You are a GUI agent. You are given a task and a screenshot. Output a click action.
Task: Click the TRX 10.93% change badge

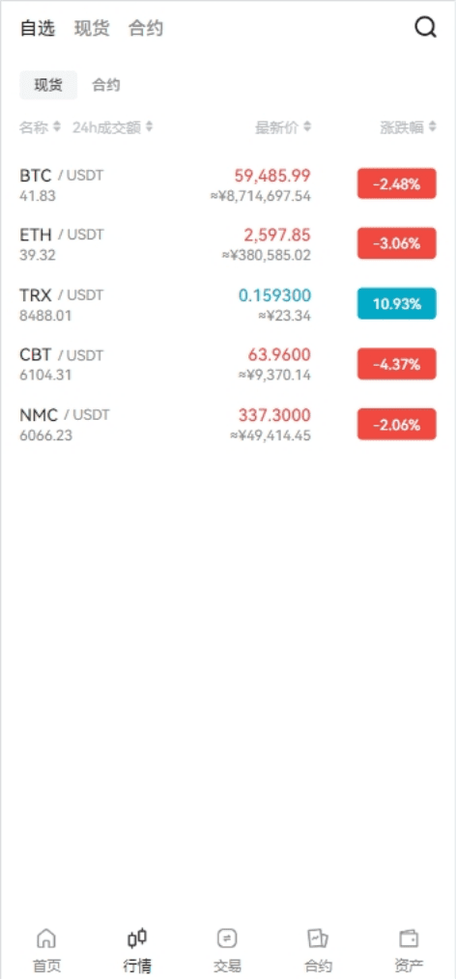(396, 304)
